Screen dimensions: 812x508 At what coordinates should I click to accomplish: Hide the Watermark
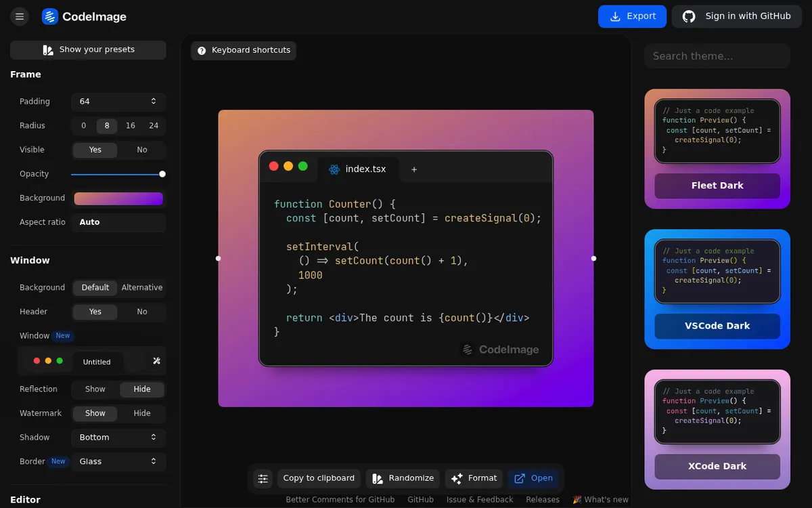(x=142, y=413)
